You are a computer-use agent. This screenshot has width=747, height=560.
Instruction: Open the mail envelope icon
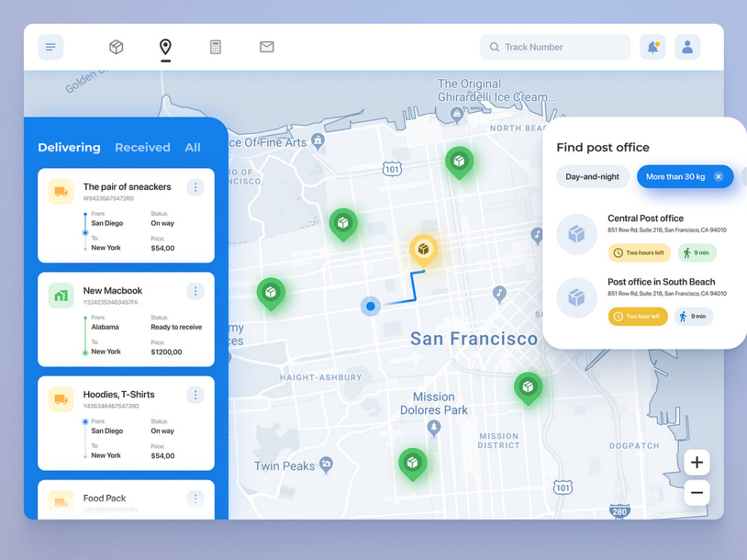click(x=267, y=46)
